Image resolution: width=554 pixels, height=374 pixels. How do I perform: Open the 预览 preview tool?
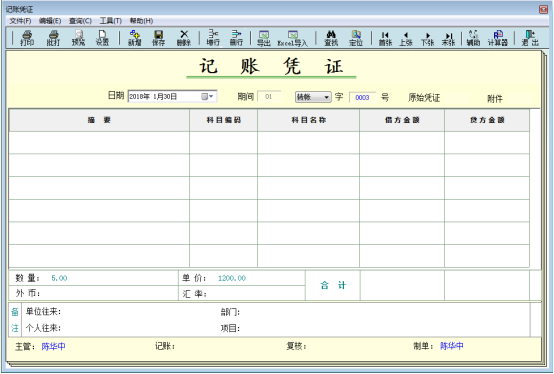click(78, 38)
